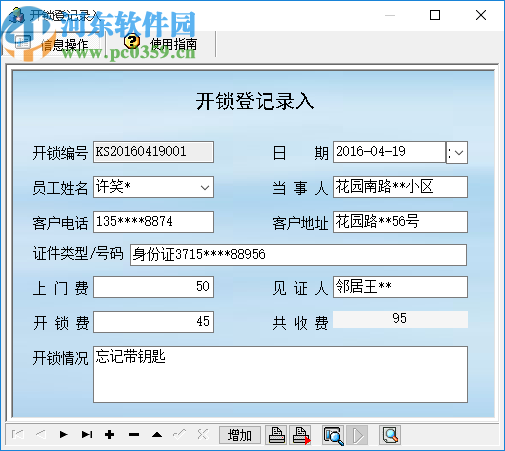Go to the first record in navigator
Viewport: 505px width, 451px height.
point(17,434)
